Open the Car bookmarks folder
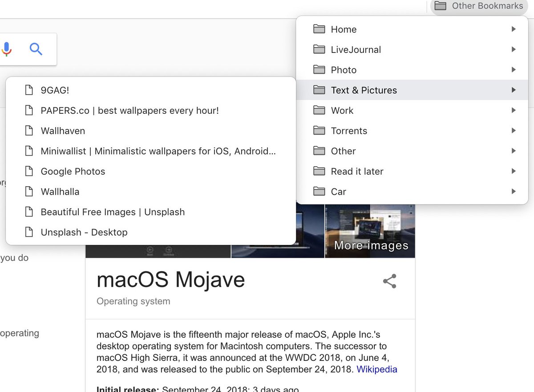 click(x=412, y=192)
